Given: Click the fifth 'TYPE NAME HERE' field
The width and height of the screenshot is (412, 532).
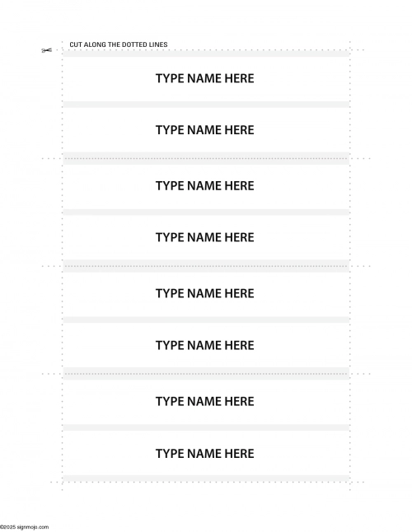Looking at the screenshot, I should (x=206, y=294).
